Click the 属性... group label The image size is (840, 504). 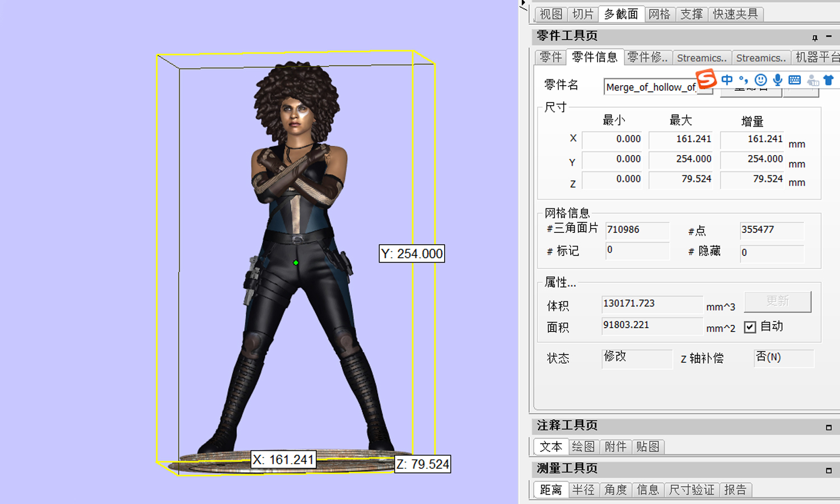pyautogui.click(x=561, y=283)
